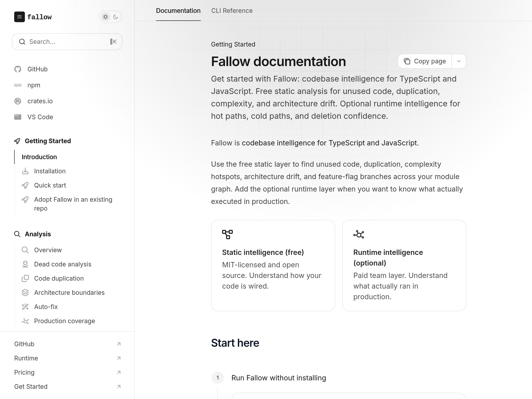Collapse the Analysis sidebar section

[38, 234]
